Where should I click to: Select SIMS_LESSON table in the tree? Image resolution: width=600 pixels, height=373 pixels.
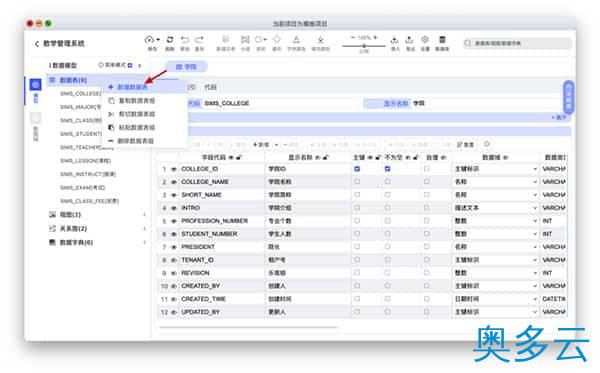(85, 161)
